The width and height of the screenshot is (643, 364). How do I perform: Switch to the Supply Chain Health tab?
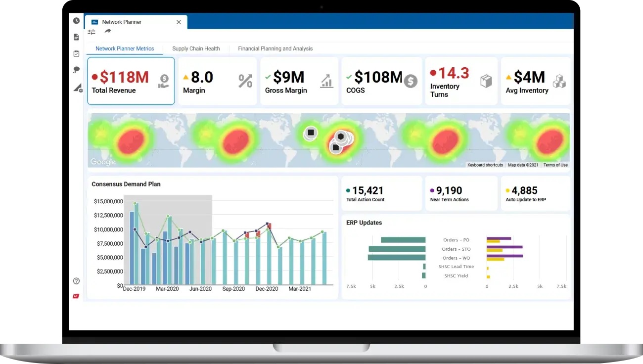196,48
